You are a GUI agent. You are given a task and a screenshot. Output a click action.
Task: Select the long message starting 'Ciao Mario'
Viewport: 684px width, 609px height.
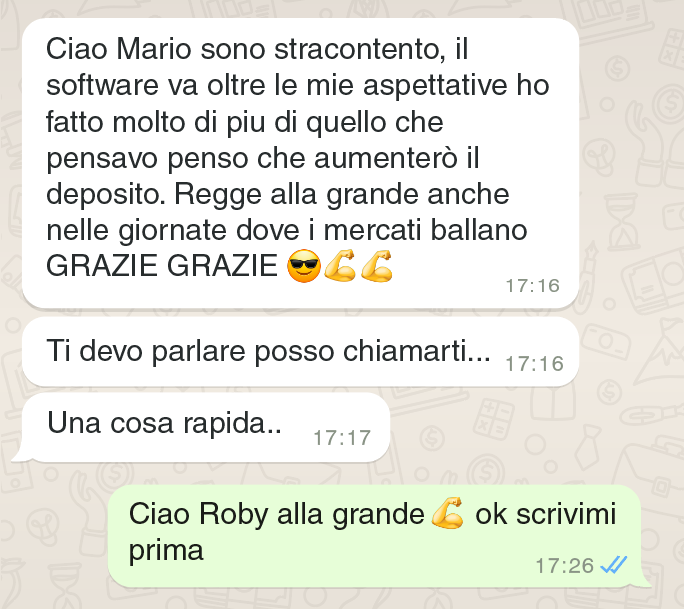(300, 164)
